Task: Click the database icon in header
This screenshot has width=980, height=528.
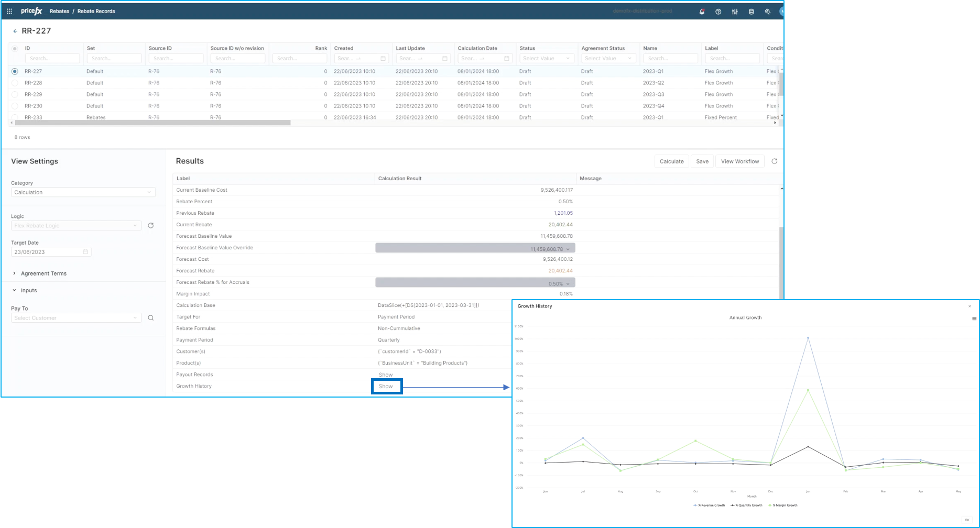Action: pos(751,12)
